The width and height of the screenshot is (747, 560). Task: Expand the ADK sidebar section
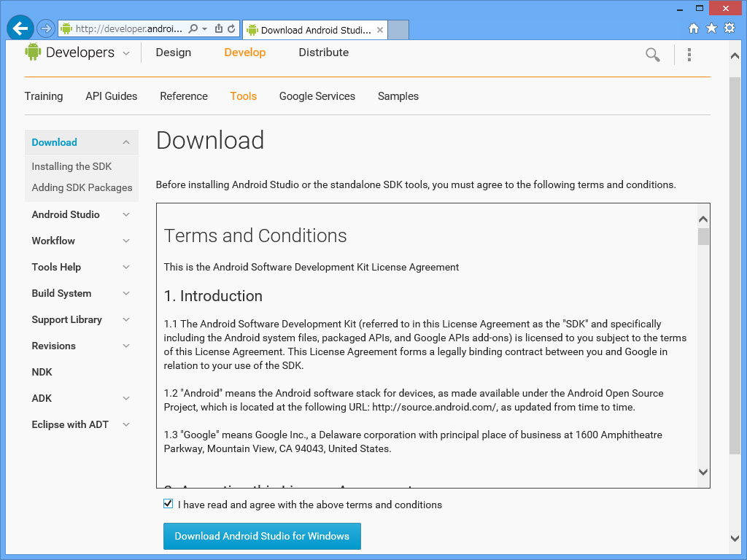click(126, 398)
